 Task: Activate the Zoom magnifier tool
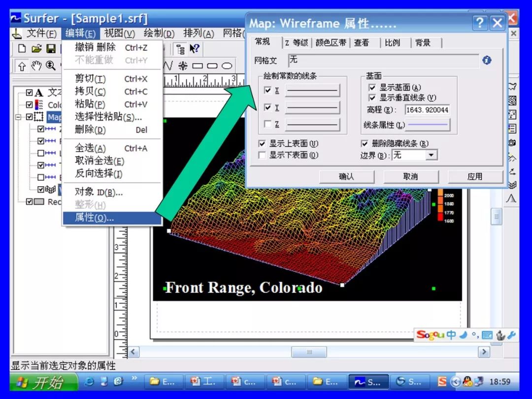point(51,66)
